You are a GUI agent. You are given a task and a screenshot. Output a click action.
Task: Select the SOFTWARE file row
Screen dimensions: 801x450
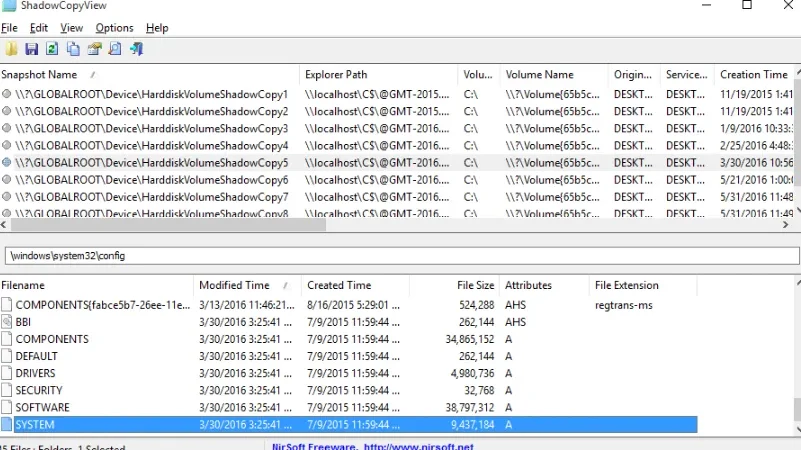(x=349, y=408)
